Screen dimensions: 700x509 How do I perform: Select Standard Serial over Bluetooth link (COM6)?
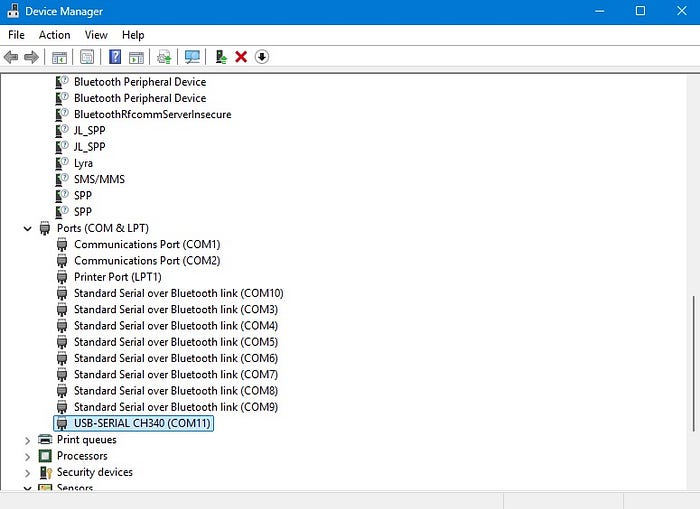176,358
